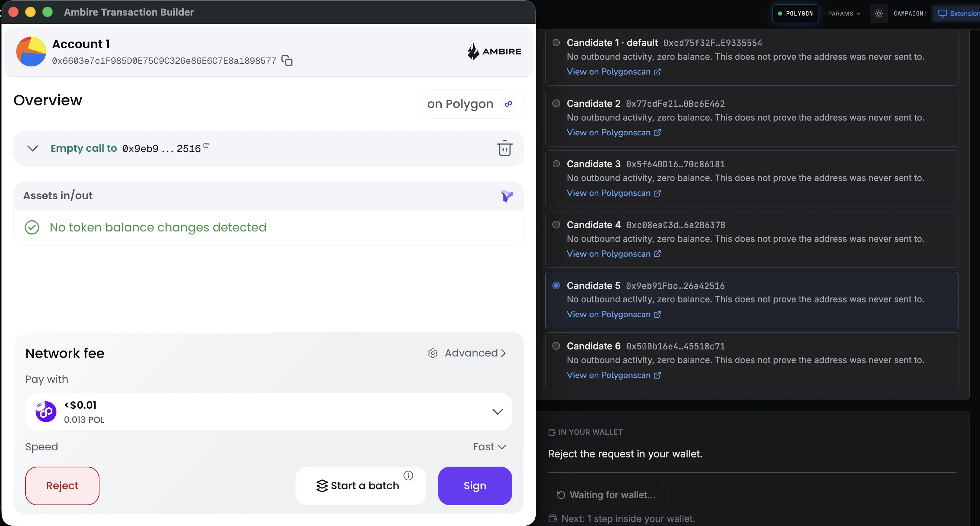Copy the Account 1 address

287,60
